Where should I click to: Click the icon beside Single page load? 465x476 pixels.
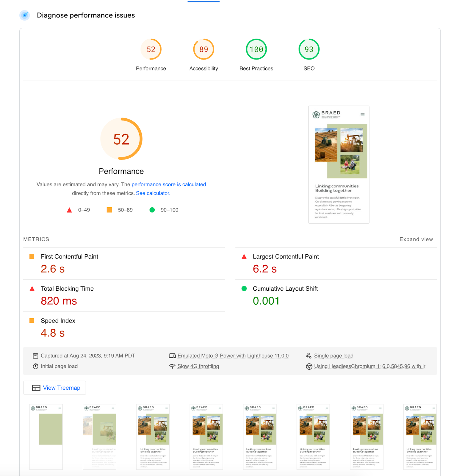(309, 356)
